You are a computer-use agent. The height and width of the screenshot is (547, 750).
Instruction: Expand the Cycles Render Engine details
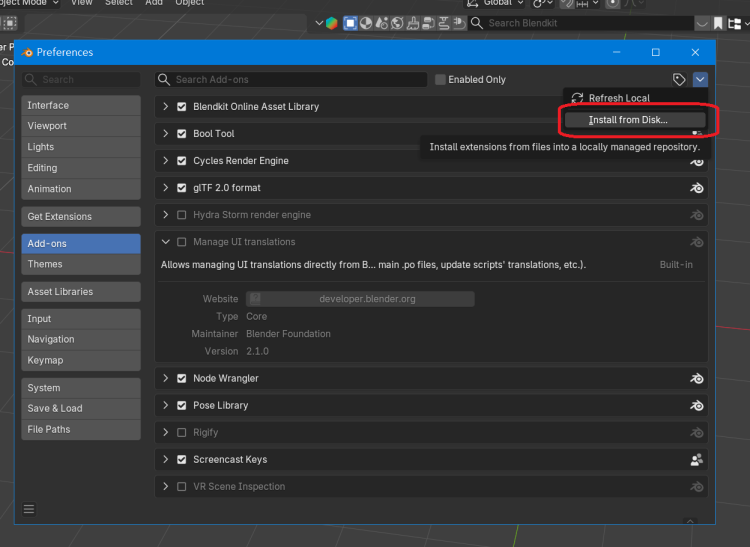coord(165,161)
